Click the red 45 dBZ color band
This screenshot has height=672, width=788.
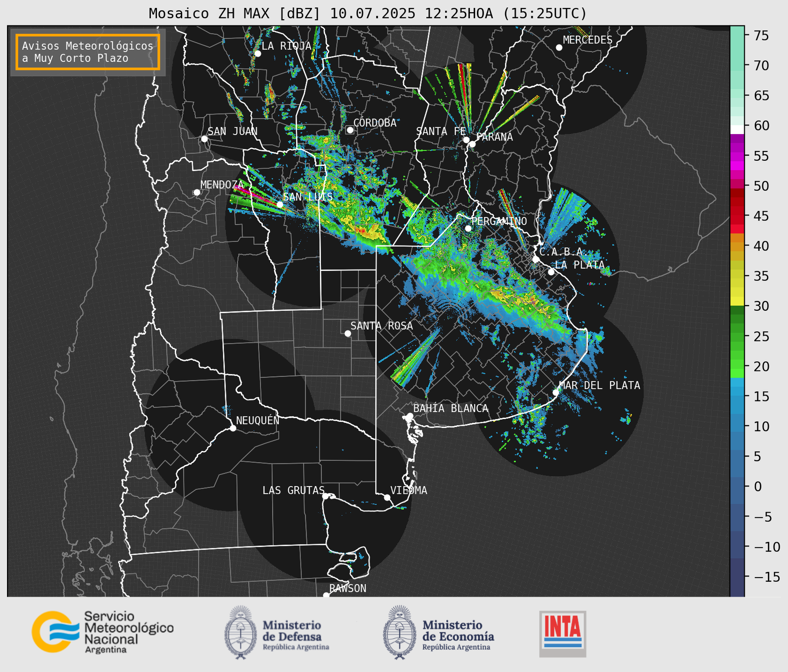pos(737,216)
